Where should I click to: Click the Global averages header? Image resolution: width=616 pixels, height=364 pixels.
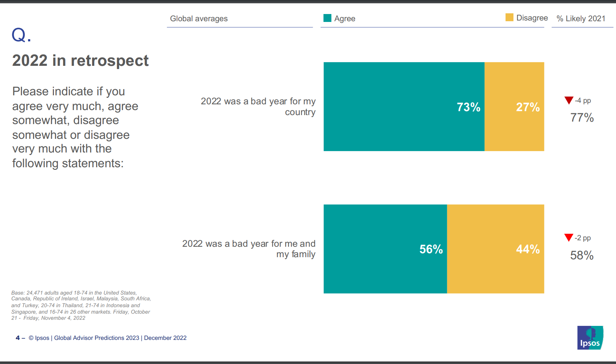click(x=199, y=18)
